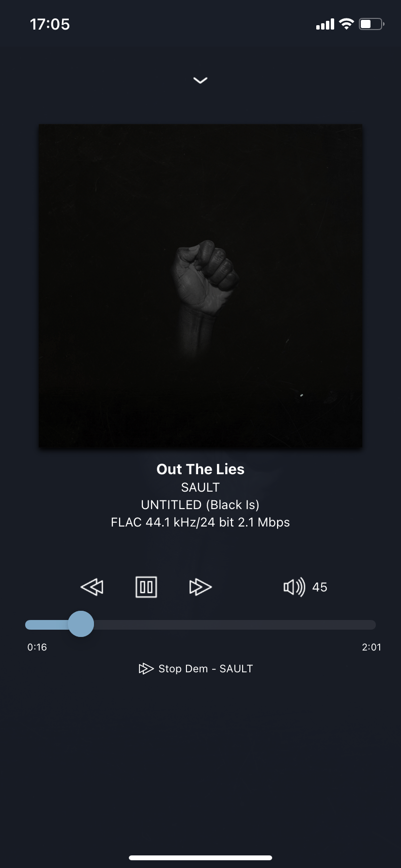
Task: Tap the next-up icon beside Stop Dem
Action: tap(146, 668)
